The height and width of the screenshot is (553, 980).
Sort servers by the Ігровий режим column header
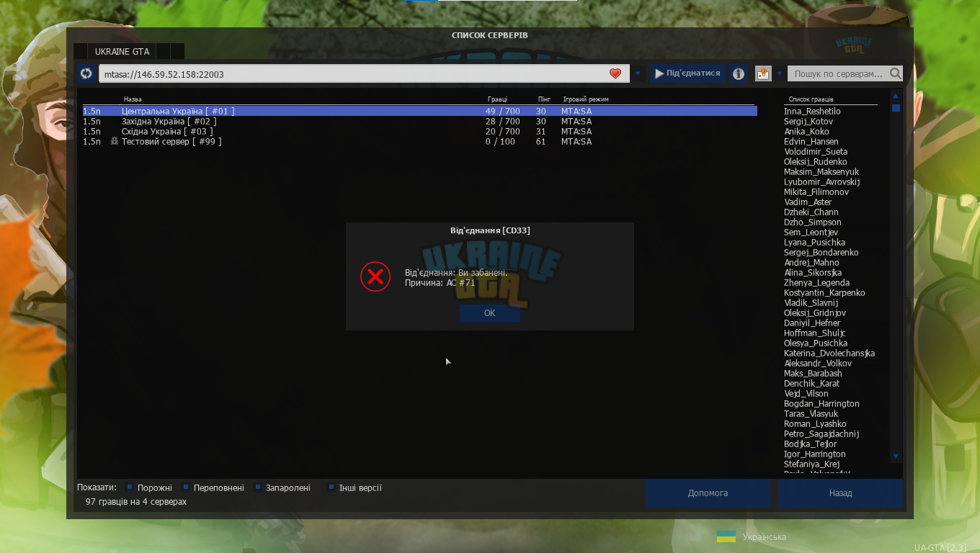(x=586, y=99)
